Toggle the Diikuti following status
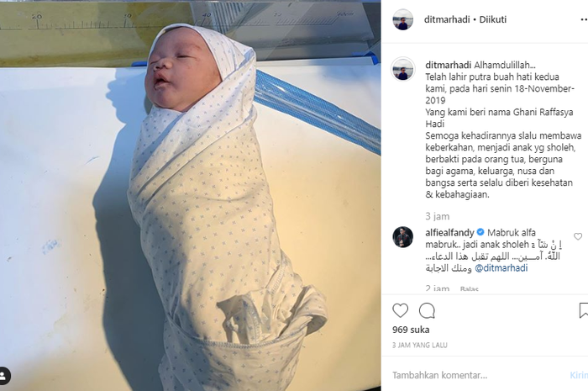The image size is (588, 391). click(493, 19)
